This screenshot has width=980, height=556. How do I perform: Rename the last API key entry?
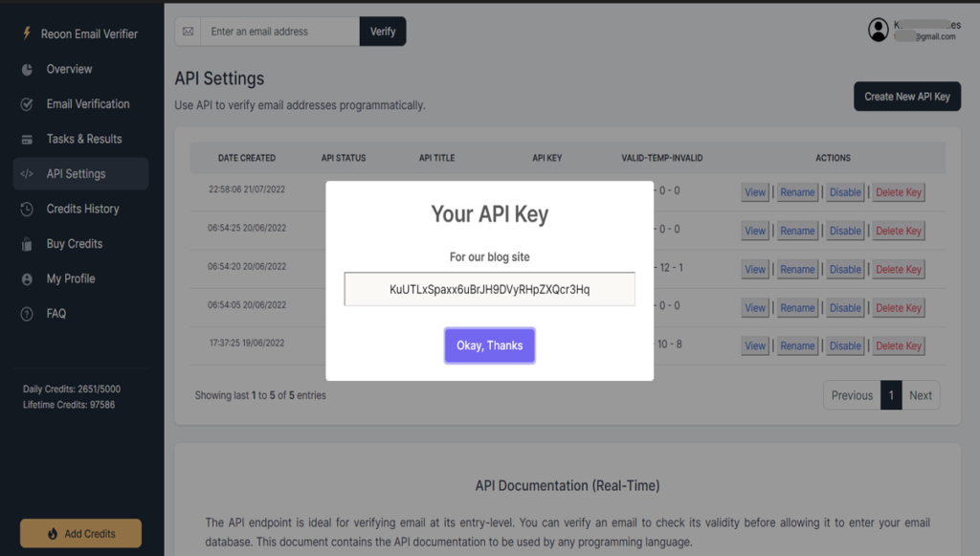click(796, 345)
